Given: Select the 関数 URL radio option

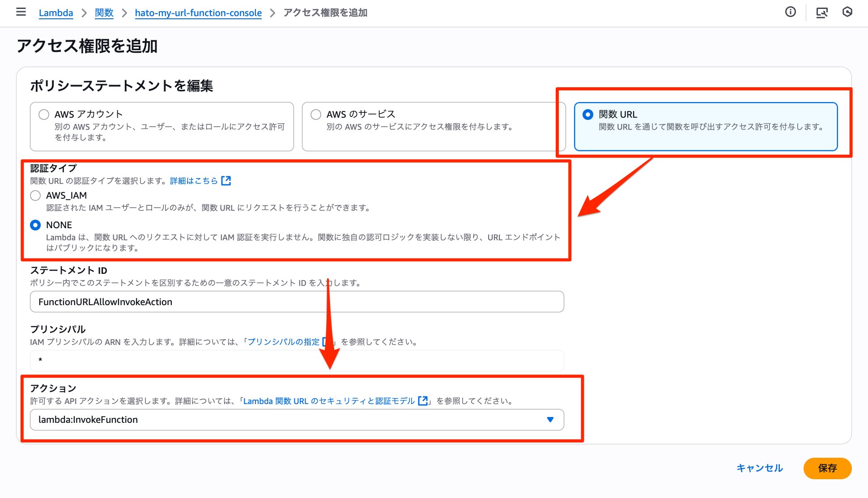Looking at the screenshot, I should [587, 114].
